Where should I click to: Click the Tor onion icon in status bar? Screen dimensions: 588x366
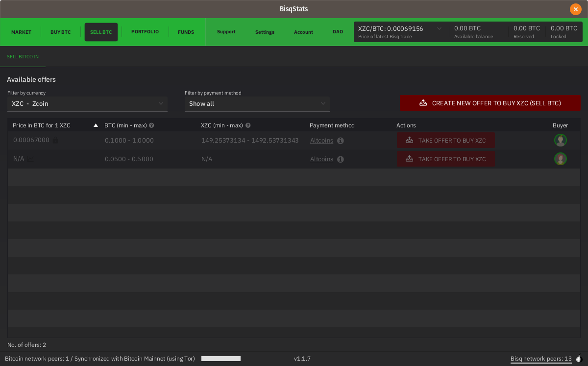(579, 359)
